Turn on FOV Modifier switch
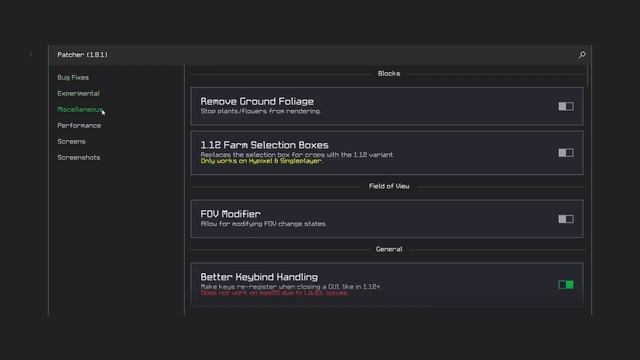The image size is (640, 360). pos(566,219)
